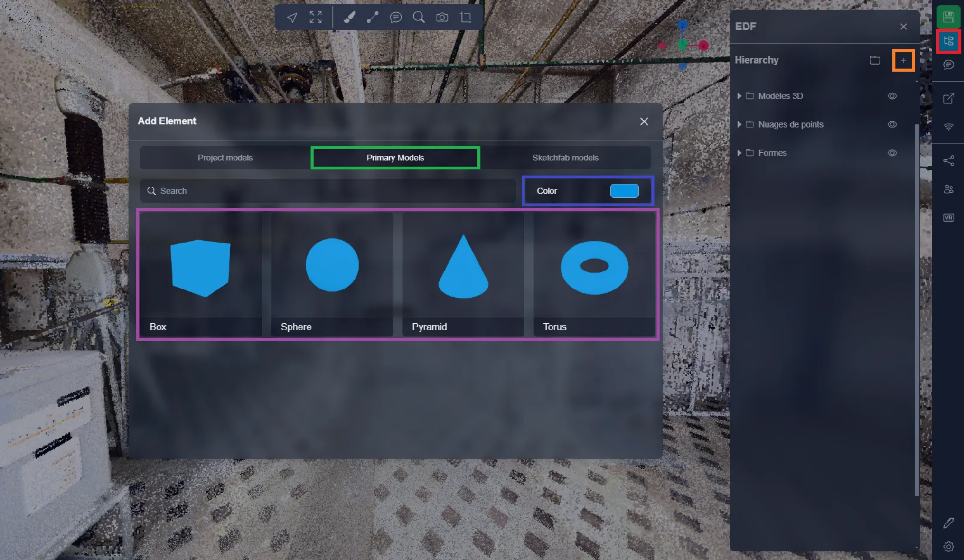The height and width of the screenshot is (560, 964).
Task: Expand the Formes tree folder
Action: coord(739,153)
